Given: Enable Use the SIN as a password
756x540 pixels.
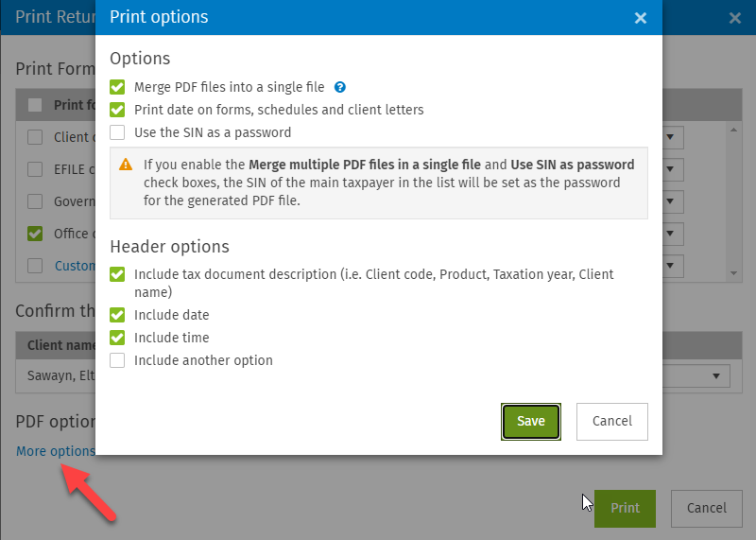Looking at the screenshot, I should [x=117, y=132].
